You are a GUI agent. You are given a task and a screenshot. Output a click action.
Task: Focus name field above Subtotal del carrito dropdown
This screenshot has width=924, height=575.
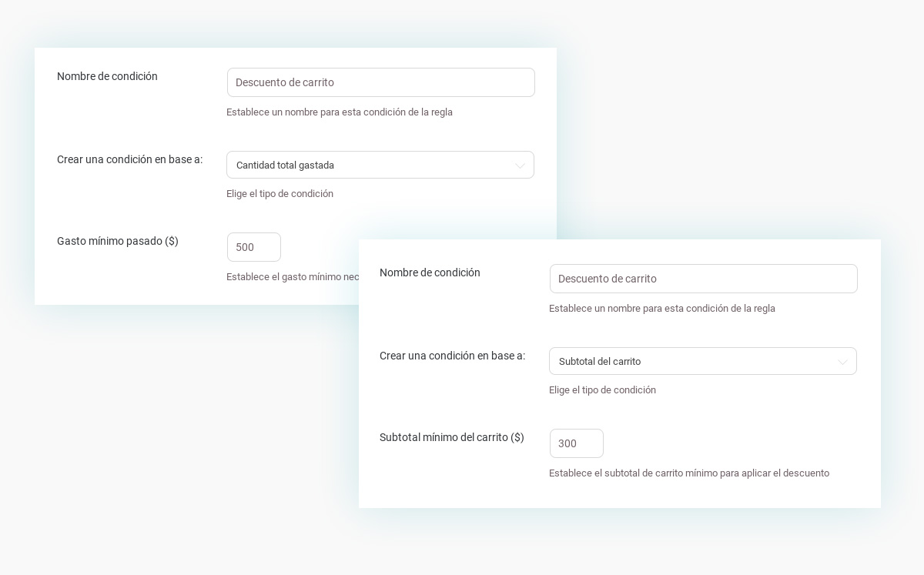click(x=703, y=279)
